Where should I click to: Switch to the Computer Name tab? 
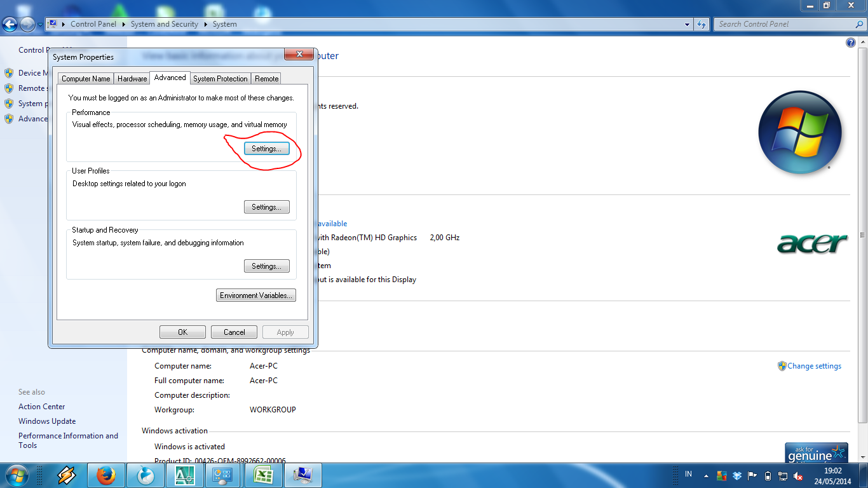(86, 79)
